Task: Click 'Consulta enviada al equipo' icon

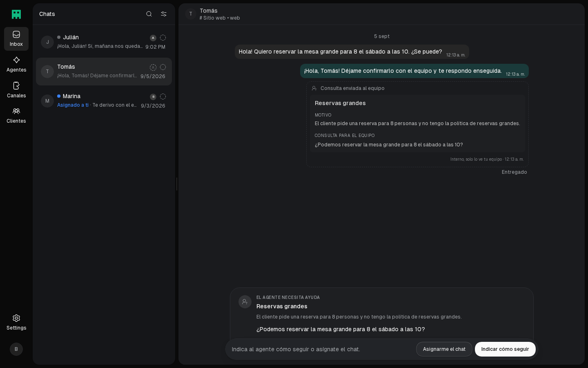Action: (314, 88)
